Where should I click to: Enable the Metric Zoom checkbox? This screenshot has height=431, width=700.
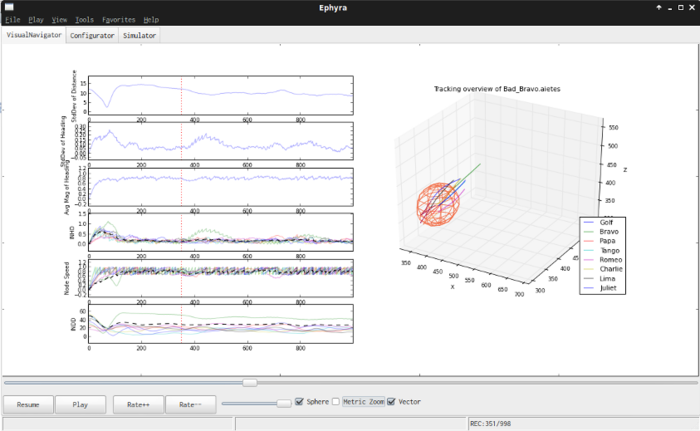point(336,402)
